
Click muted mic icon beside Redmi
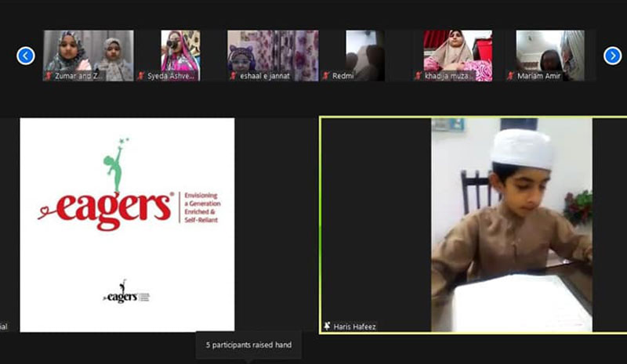click(326, 75)
